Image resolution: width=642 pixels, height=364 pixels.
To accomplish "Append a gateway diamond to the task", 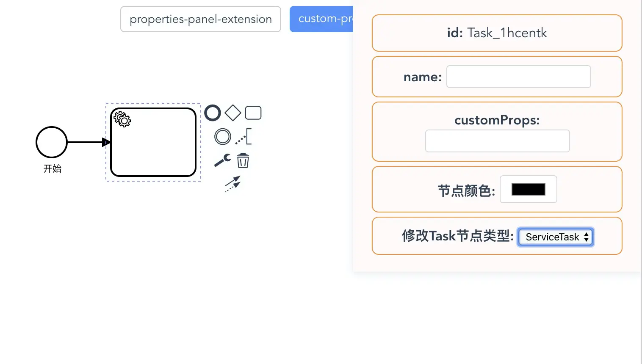I will 233,113.
